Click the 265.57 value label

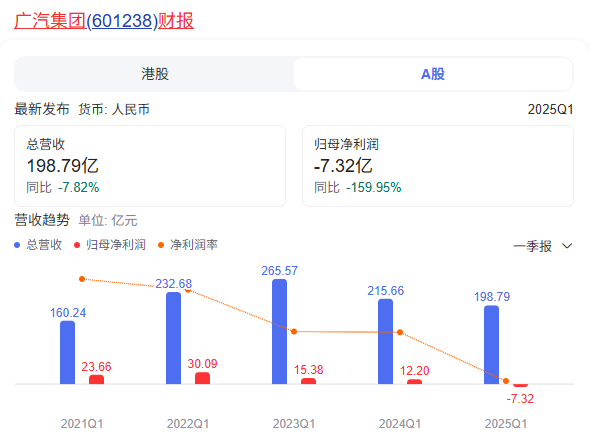(280, 271)
